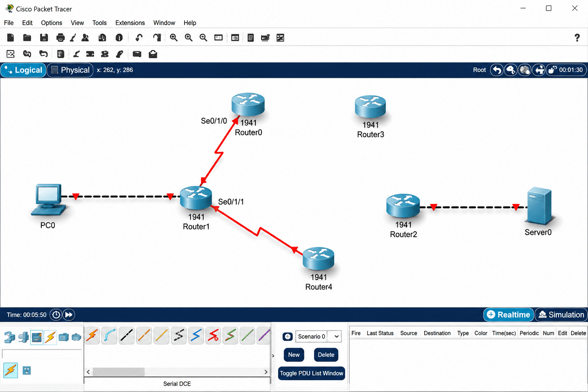Viewport: 588px width, 392px height.
Task: Click the Router3 device
Action: [x=370, y=106]
